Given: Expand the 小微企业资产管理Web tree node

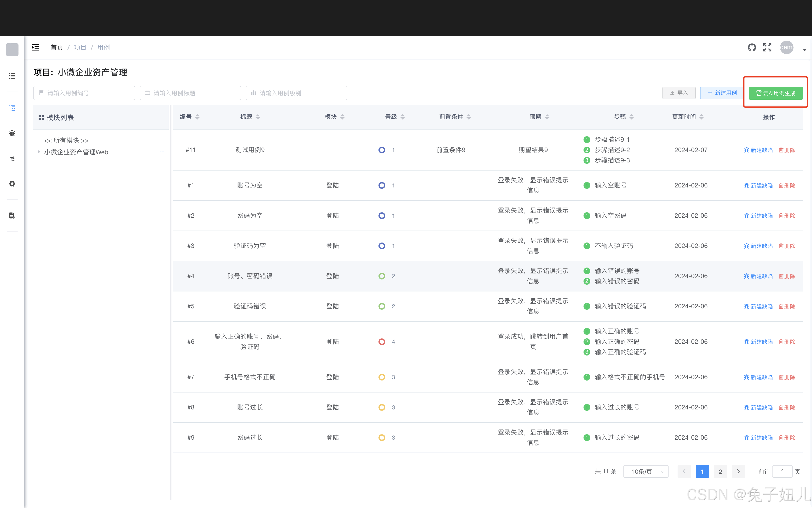Looking at the screenshot, I should 39,152.
